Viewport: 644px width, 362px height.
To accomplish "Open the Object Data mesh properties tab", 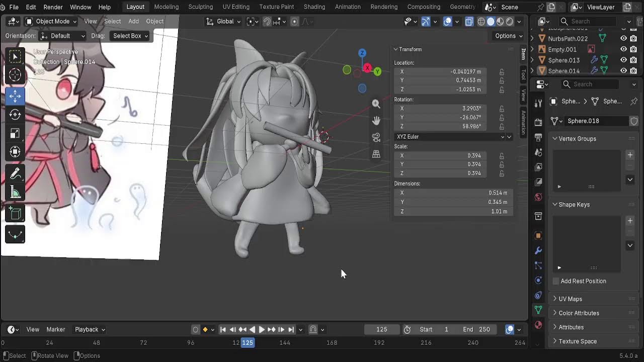I will [538, 310].
